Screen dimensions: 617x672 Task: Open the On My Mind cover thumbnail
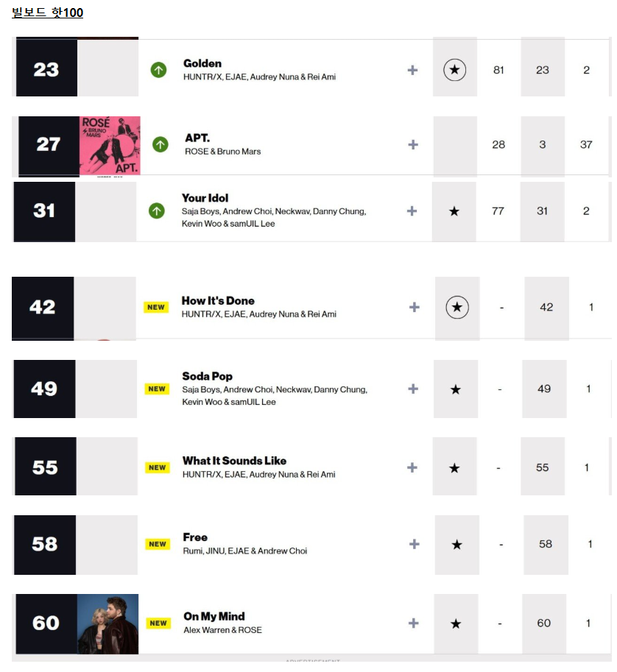[x=107, y=623]
